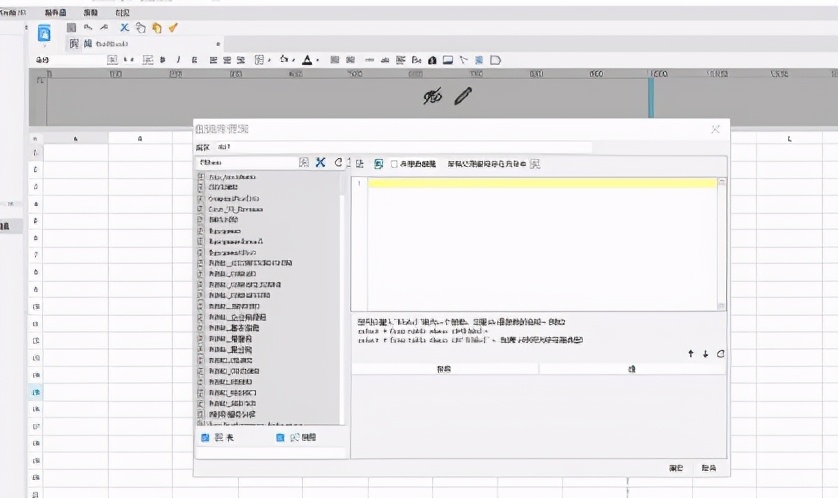The image size is (838, 498).
Task: Select column L header in the spreadsheet
Action: click(789, 138)
